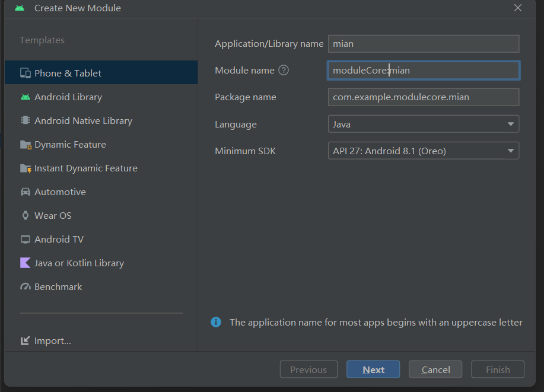Click the Language label
Image resolution: width=544 pixels, height=392 pixels.
tap(236, 125)
